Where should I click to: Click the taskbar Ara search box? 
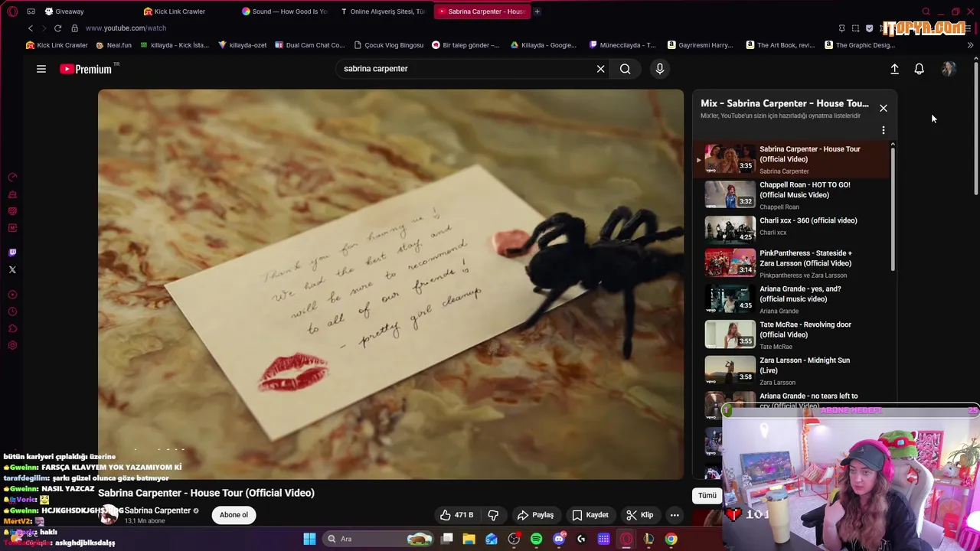[x=377, y=539]
